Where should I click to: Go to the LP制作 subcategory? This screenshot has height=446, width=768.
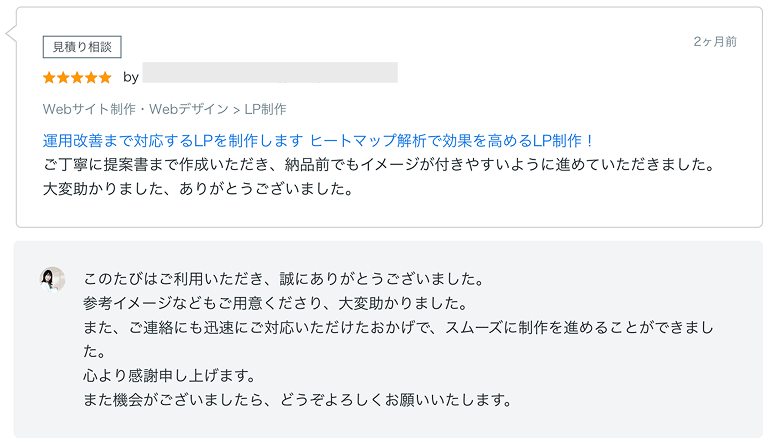[x=265, y=109]
